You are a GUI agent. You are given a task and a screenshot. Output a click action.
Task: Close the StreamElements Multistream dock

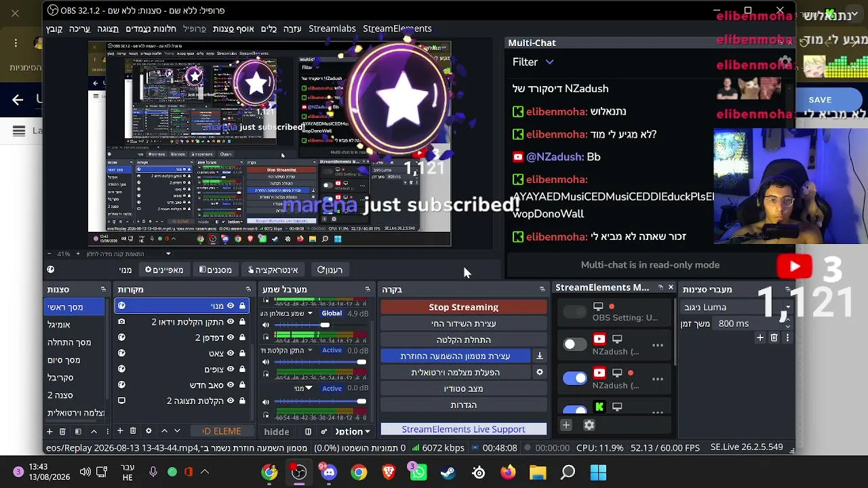click(x=671, y=287)
